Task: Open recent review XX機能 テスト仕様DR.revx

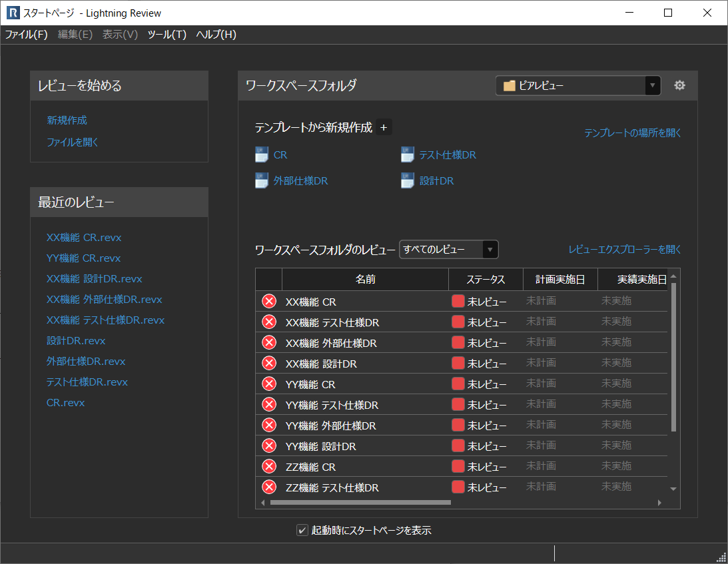Action: (x=105, y=320)
